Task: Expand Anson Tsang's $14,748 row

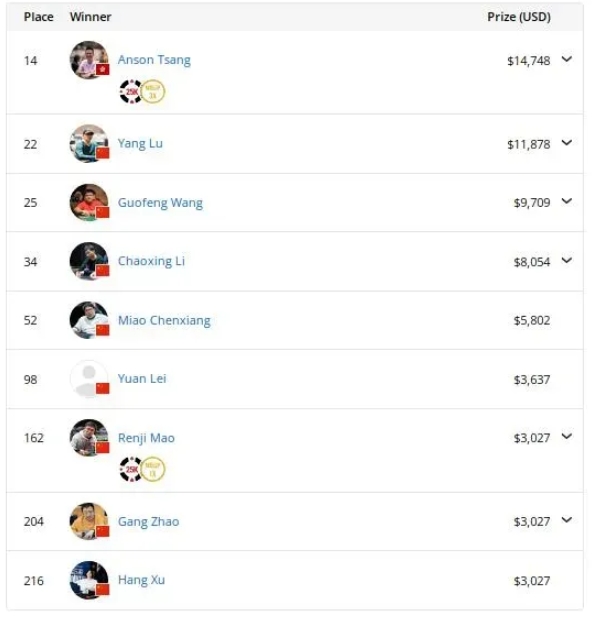Action: click(x=567, y=60)
